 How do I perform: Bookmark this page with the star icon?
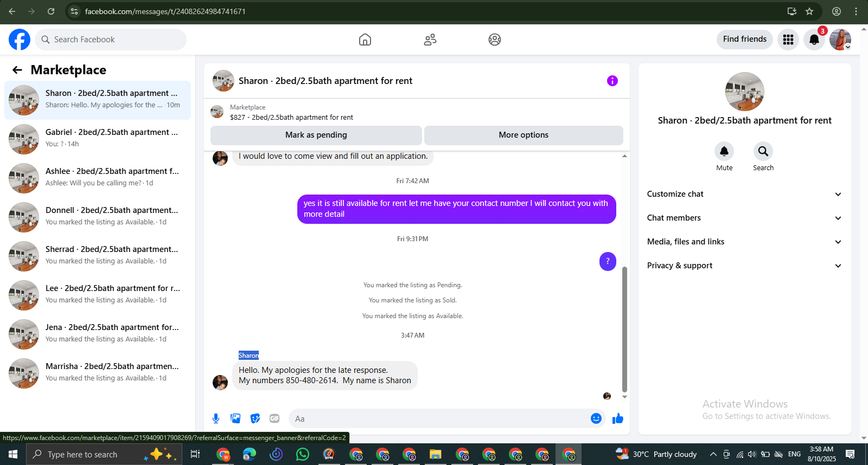coord(809,11)
